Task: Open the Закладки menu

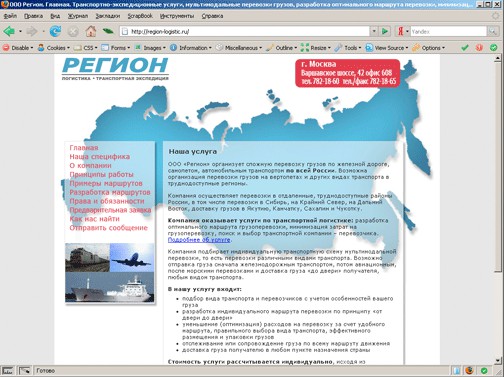Action: (108, 16)
